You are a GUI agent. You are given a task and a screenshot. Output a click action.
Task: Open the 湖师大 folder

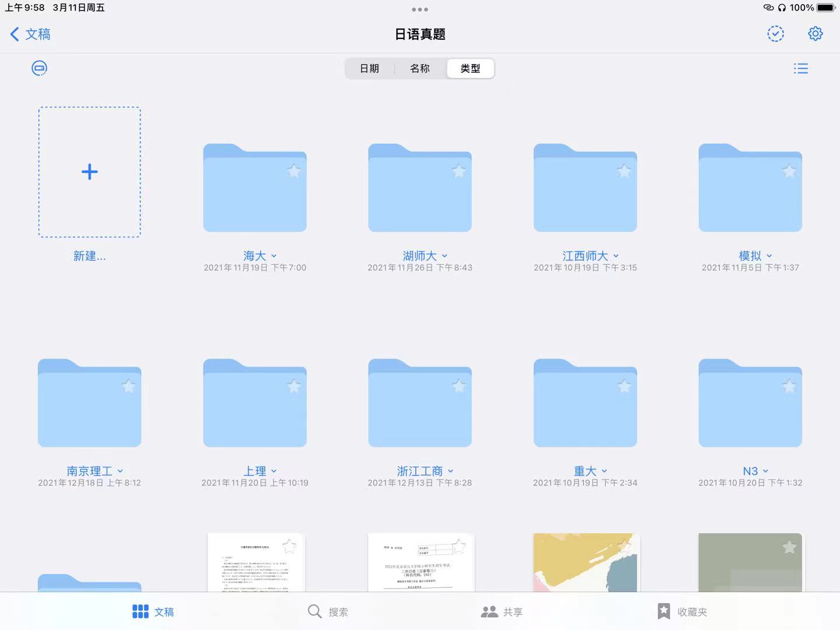point(420,187)
